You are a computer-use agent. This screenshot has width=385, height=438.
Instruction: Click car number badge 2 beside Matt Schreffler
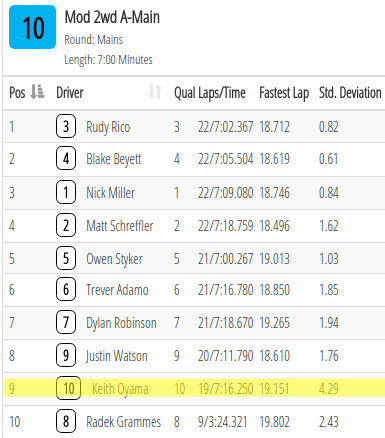(x=66, y=225)
